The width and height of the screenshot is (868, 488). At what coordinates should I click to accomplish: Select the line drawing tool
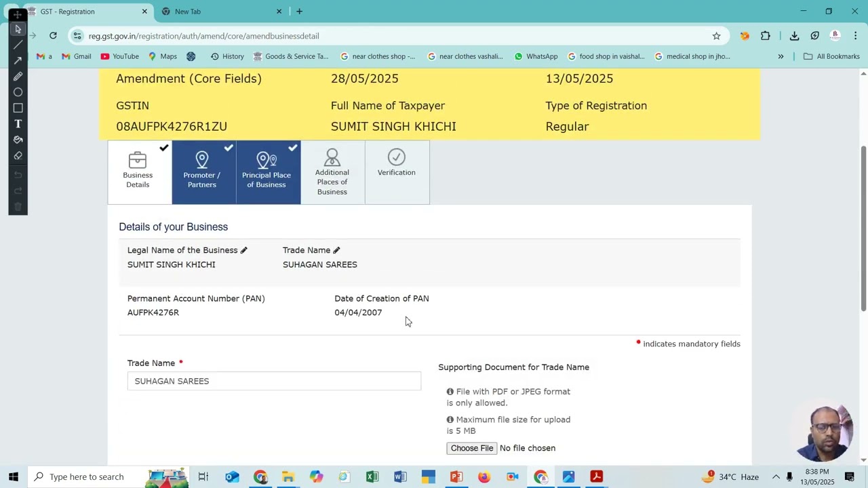(x=18, y=45)
